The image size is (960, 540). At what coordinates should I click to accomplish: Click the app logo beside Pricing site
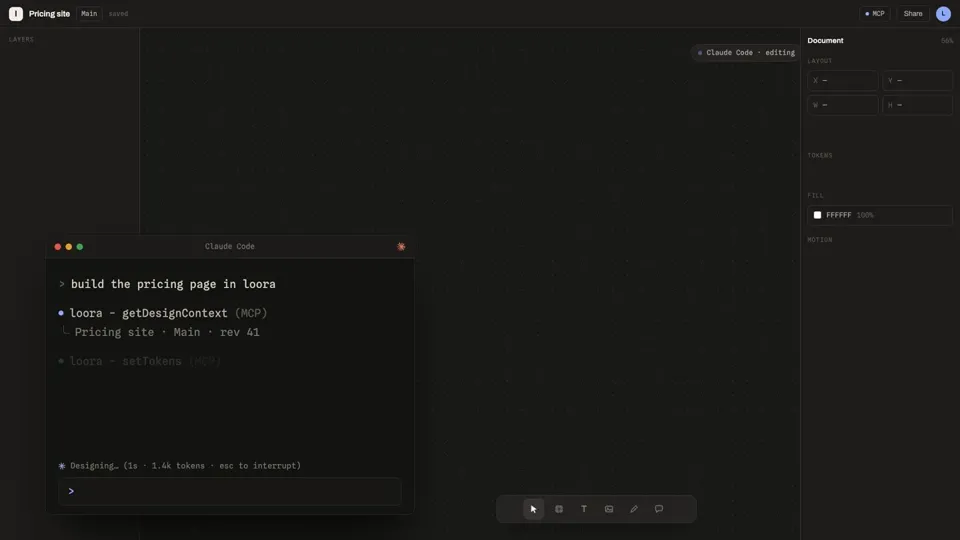[16, 13]
